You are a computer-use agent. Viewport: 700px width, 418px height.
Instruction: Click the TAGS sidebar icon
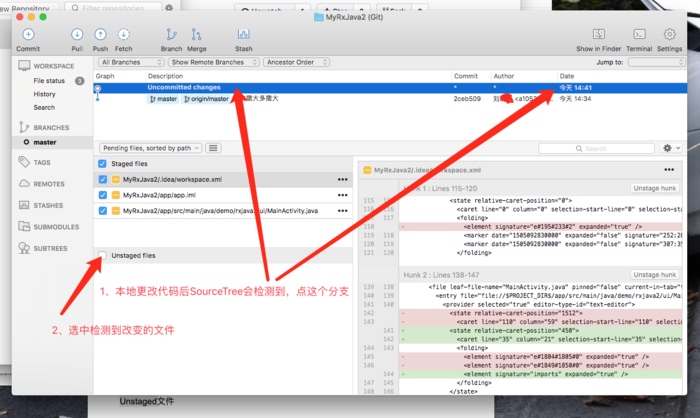tap(24, 162)
